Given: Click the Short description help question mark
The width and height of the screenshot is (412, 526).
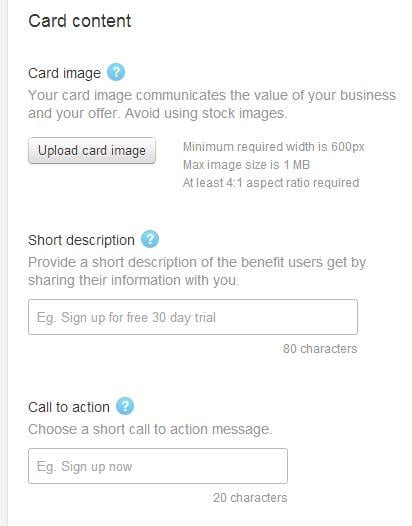Looking at the screenshot, I should coord(150,239).
